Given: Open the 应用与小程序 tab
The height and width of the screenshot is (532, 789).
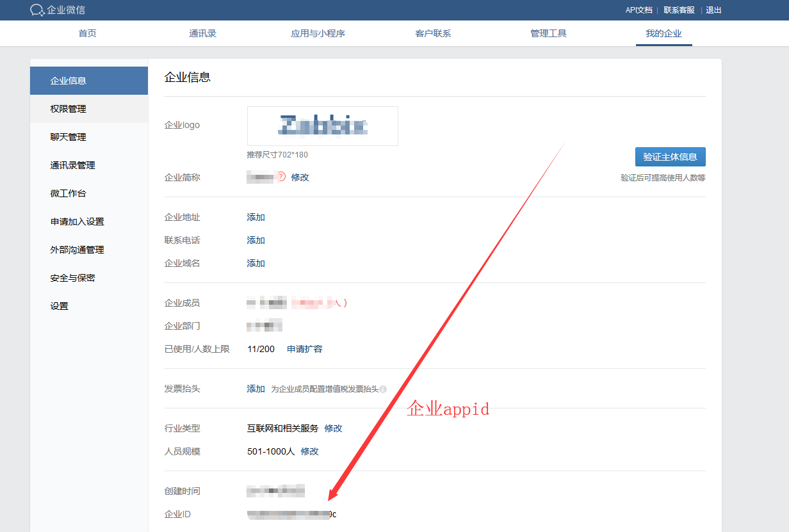Looking at the screenshot, I should coord(318,33).
